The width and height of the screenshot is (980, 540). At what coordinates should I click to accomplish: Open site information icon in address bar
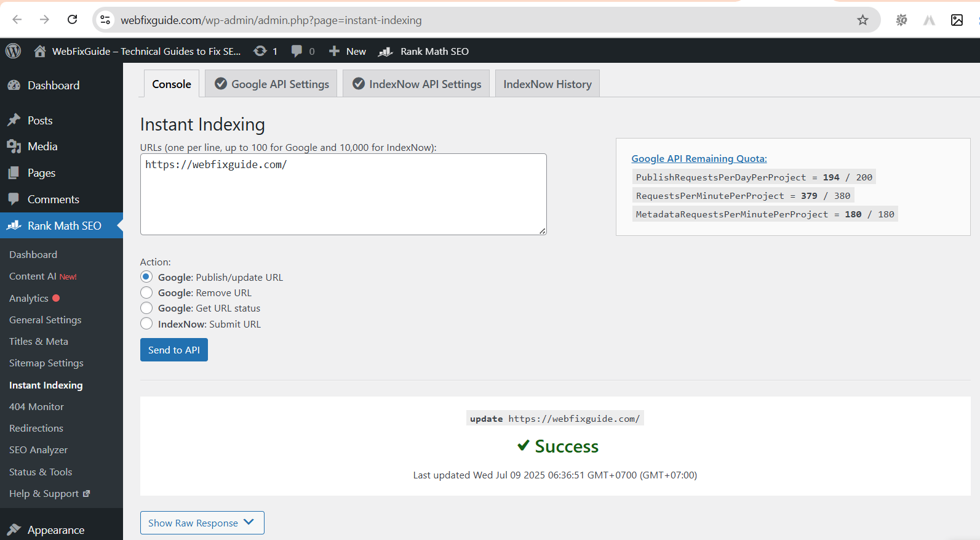[105, 20]
